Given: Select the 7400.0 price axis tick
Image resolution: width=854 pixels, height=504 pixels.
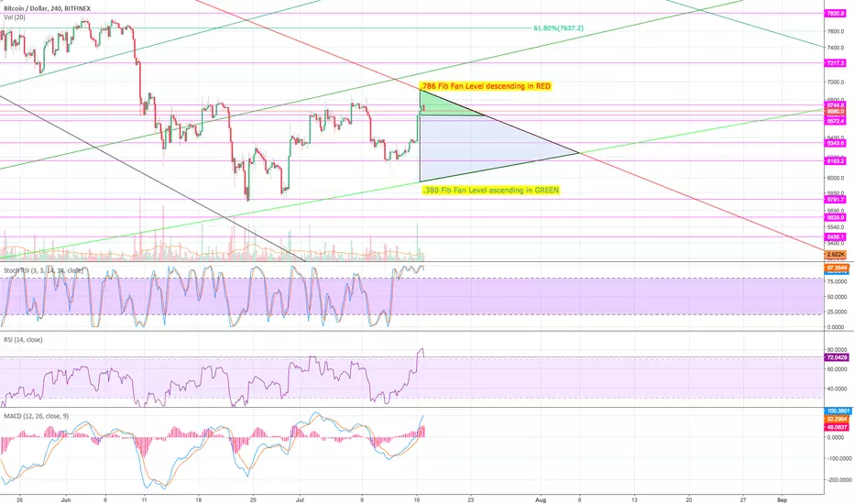Looking at the screenshot, I should [x=835, y=48].
